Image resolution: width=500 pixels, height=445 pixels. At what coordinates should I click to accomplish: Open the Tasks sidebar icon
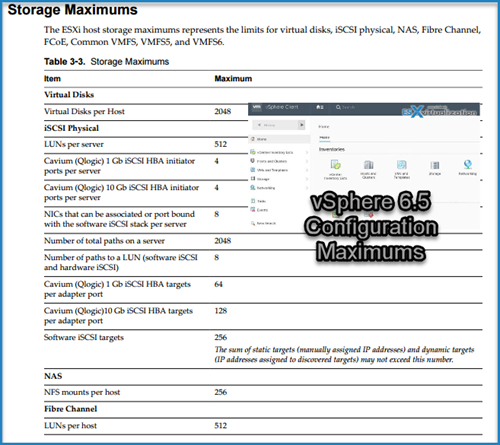pyautogui.click(x=253, y=201)
